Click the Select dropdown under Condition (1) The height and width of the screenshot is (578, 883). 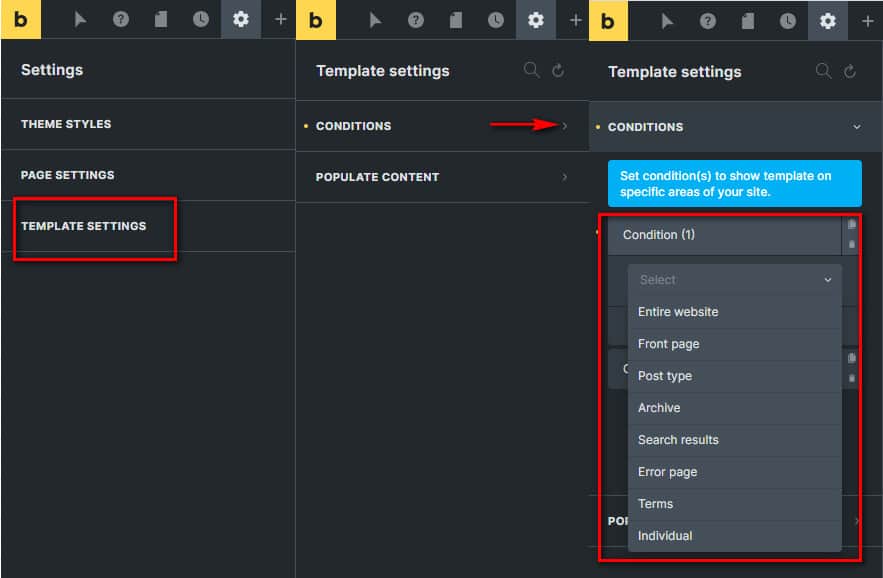(x=734, y=280)
